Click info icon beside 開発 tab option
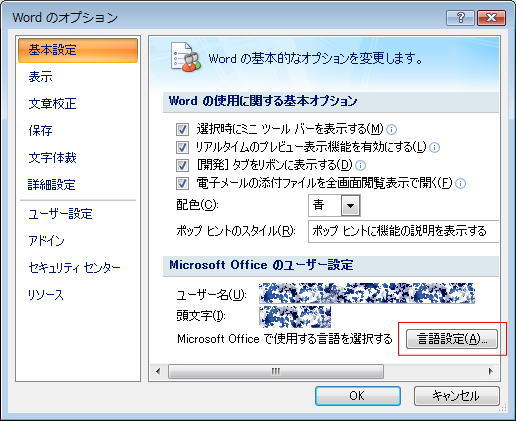This screenshot has height=421, width=516. pyautogui.click(x=360, y=165)
